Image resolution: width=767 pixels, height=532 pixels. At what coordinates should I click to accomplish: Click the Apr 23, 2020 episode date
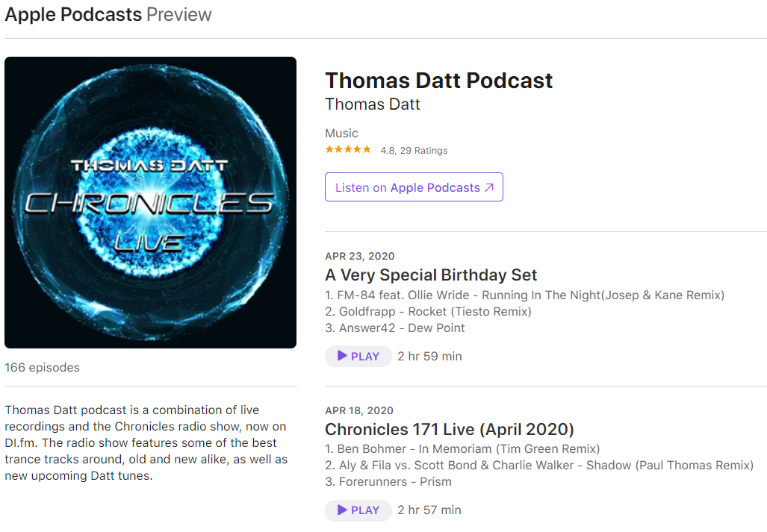click(359, 256)
